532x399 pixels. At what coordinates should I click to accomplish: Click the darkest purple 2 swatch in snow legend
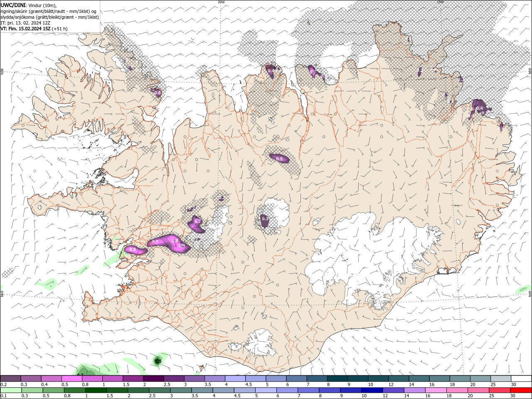pyautogui.click(x=153, y=379)
